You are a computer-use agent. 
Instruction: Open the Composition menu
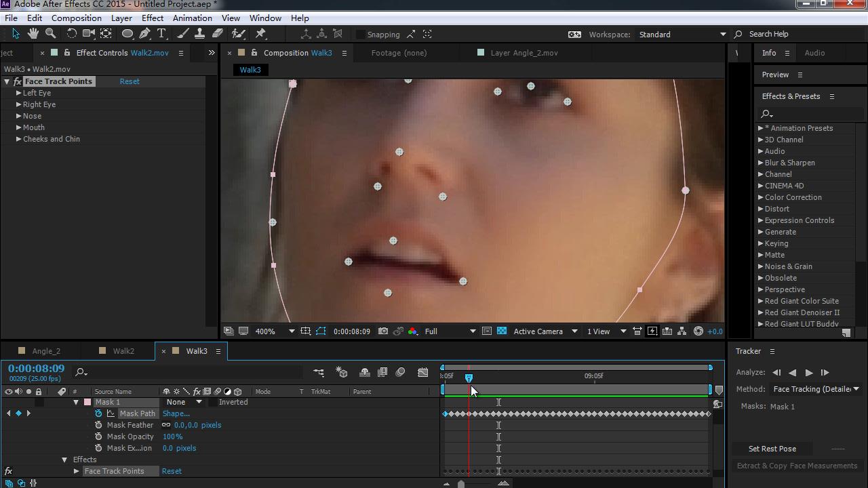tap(77, 18)
